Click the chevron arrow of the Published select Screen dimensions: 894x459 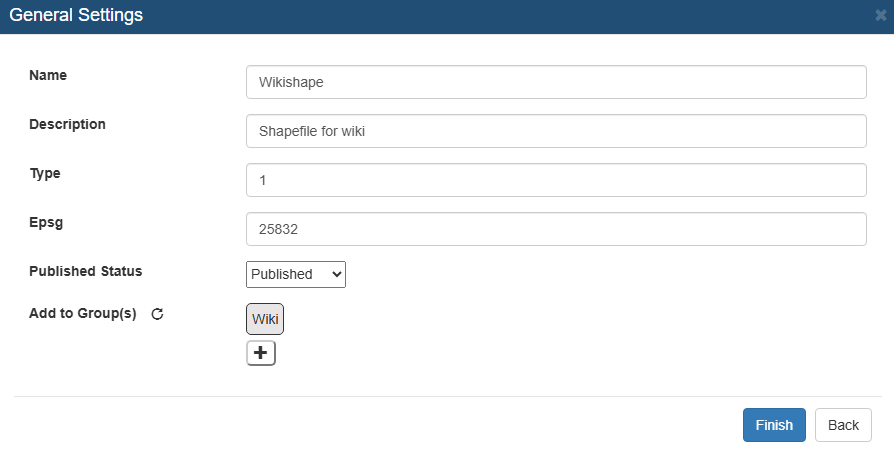tap(336, 274)
